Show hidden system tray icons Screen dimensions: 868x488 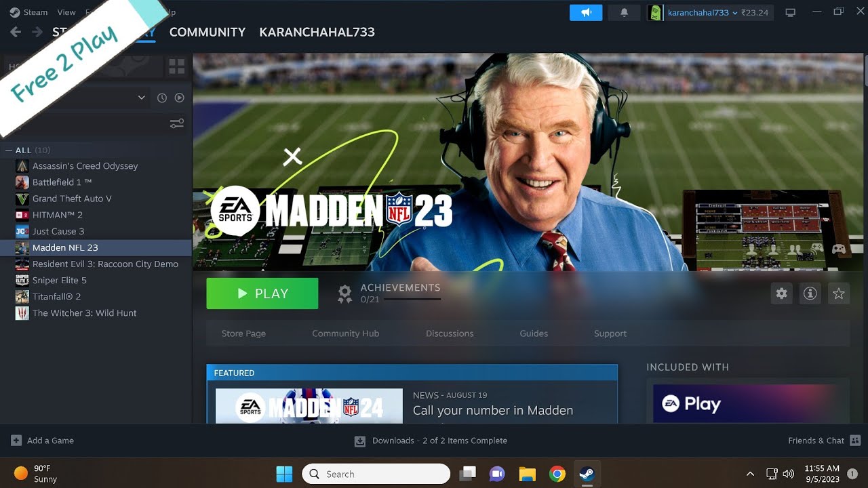(750, 474)
